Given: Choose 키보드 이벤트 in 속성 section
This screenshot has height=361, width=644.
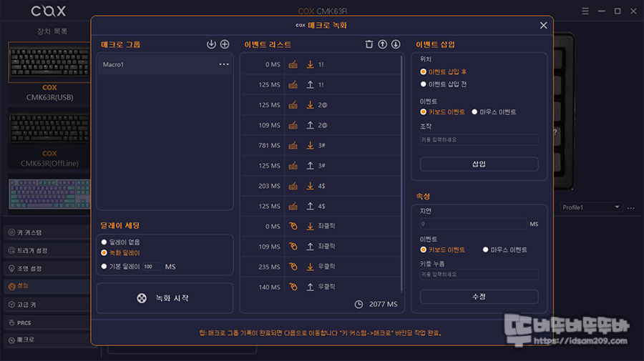Looking at the screenshot, I should tap(442, 249).
